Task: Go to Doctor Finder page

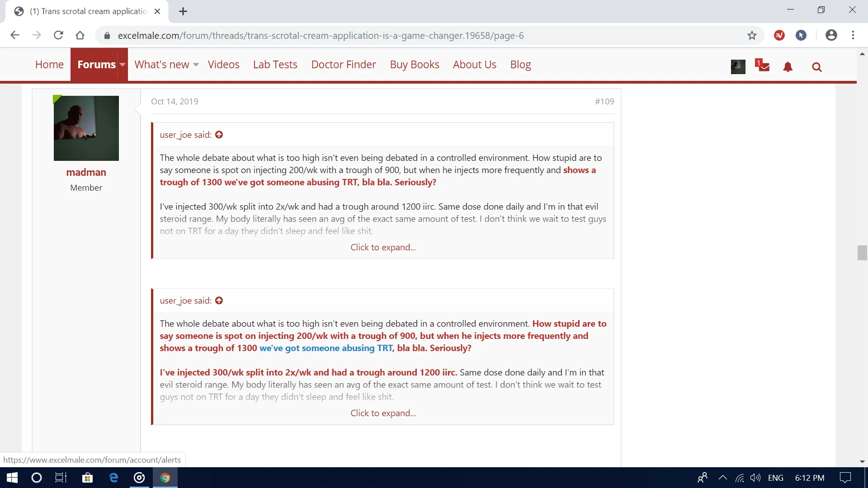Action: click(x=344, y=65)
